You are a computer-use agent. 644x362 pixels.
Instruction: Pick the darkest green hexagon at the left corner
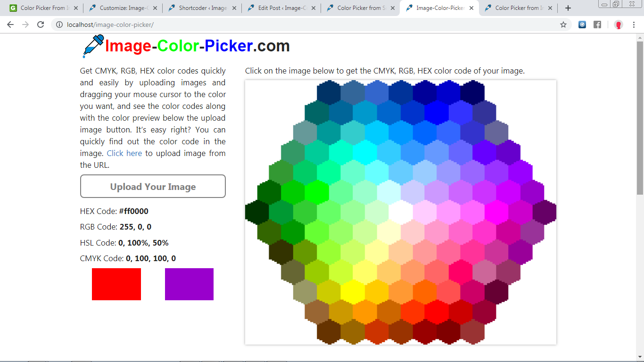257,212
